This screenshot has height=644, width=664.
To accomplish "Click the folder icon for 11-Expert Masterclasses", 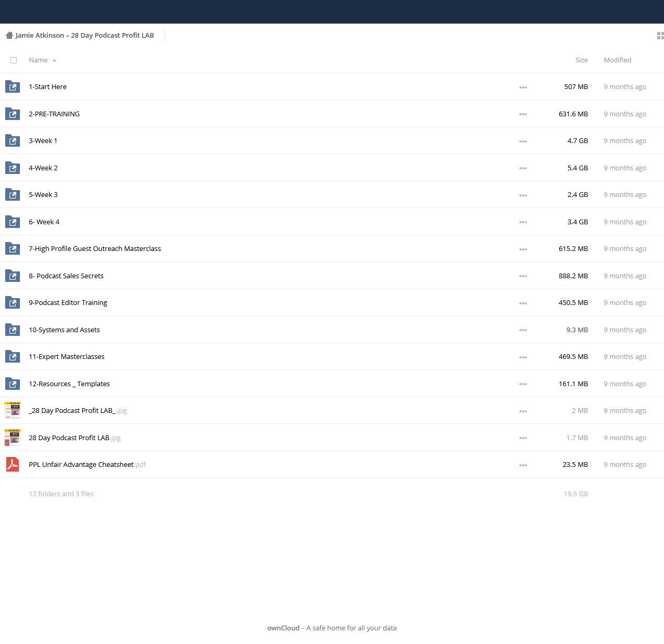I will (x=13, y=356).
